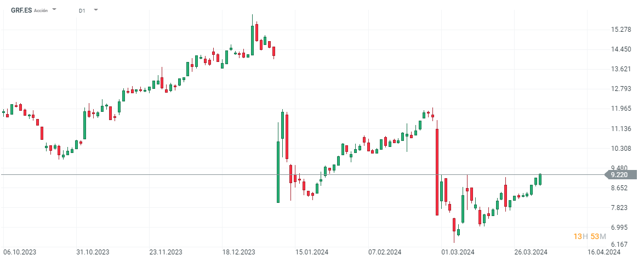Image resolution: width=644 pixels, height=261 pixels.
Task: Click the 13H 53M candle countdown
Action: tap(589, 236)
